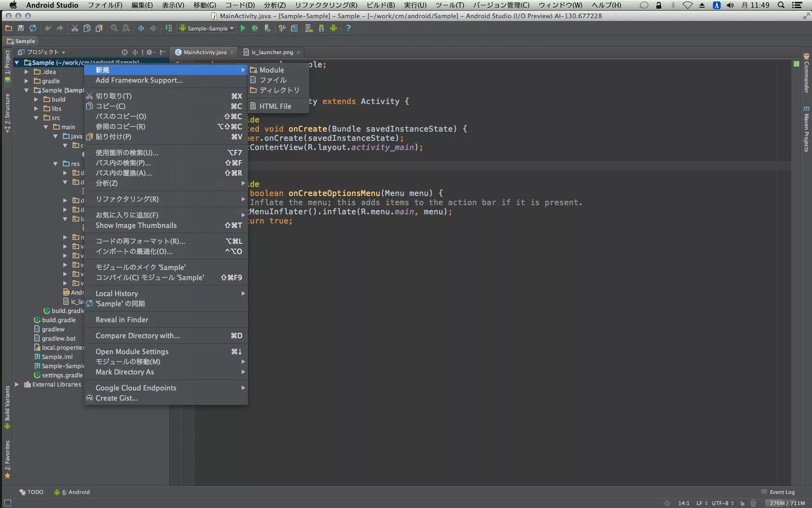Open the プロジェクト view dropdown
This screenshot has width=812, height=508.
click(42, 52)
